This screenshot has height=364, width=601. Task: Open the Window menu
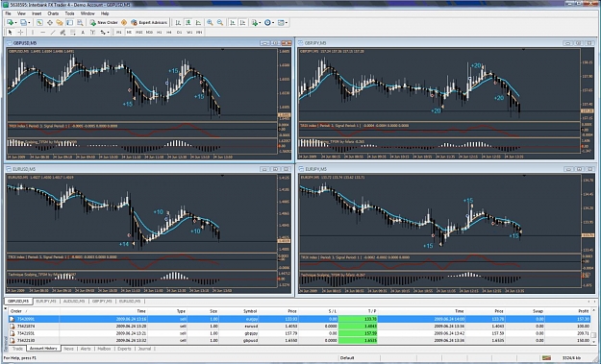[88, 13]
